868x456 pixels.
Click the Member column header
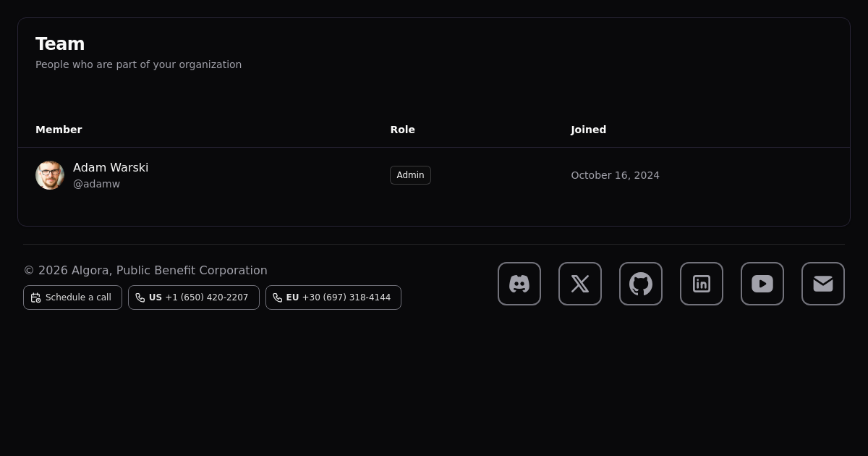[x=59, y=130]
